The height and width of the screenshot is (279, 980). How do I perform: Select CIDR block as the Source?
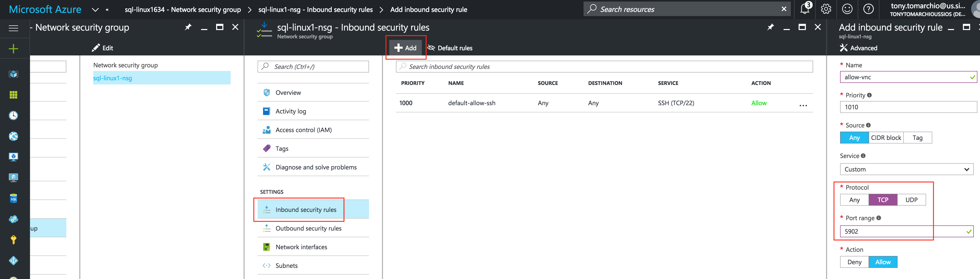click(886, 138)
